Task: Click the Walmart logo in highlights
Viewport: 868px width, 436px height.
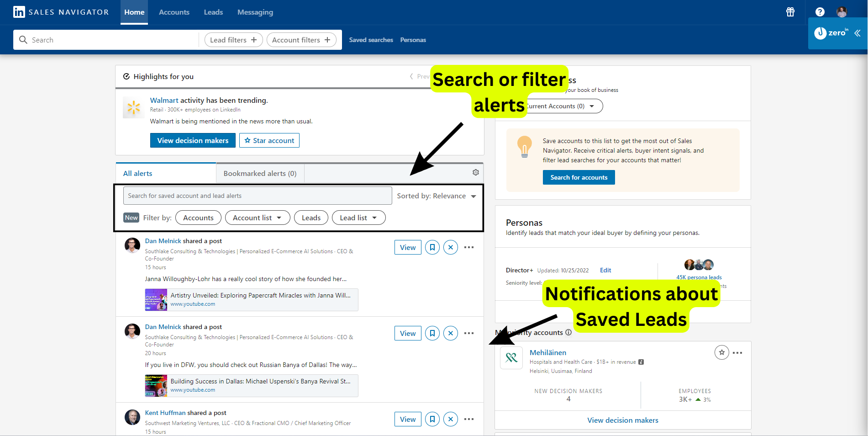Action: (x=134, y=107)
